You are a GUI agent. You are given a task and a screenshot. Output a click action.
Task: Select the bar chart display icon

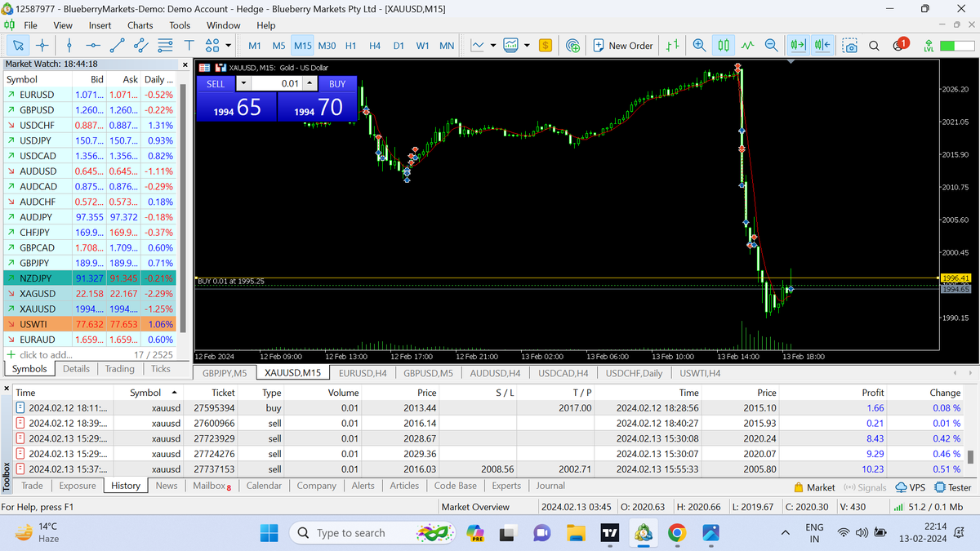(x=673, y=46)
